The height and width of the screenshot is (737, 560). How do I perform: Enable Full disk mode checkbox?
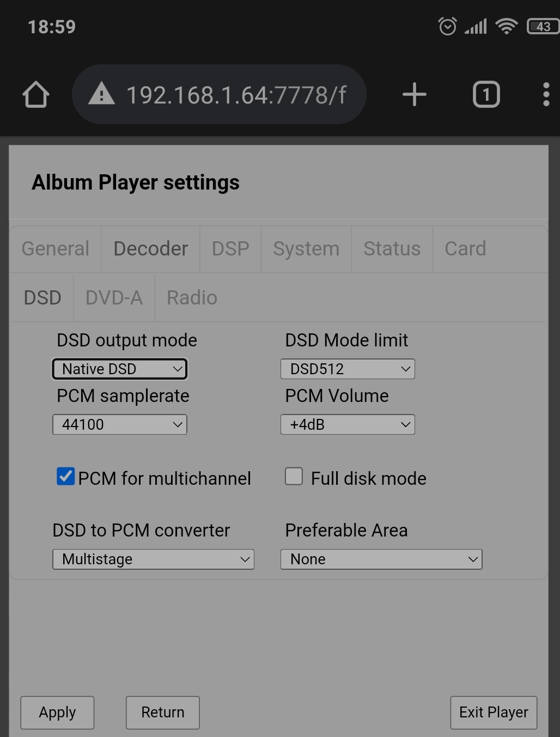(294, 476)
